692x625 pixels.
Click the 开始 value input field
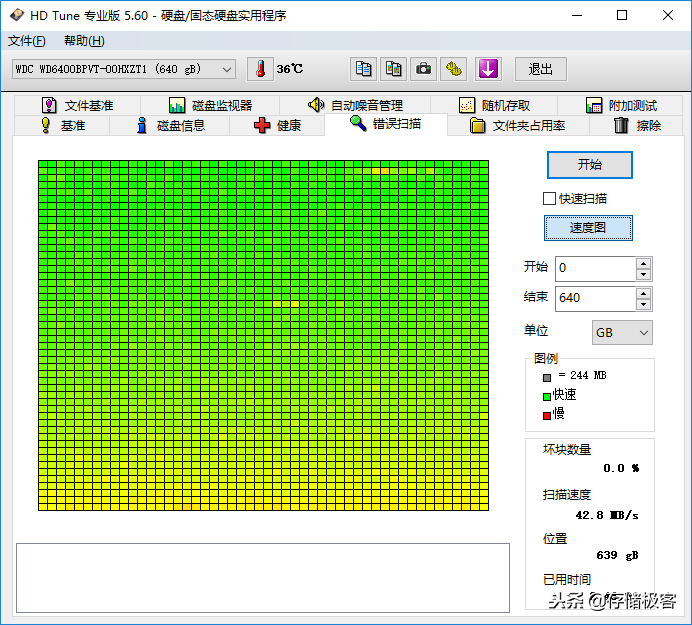click(x=595, y=268)
